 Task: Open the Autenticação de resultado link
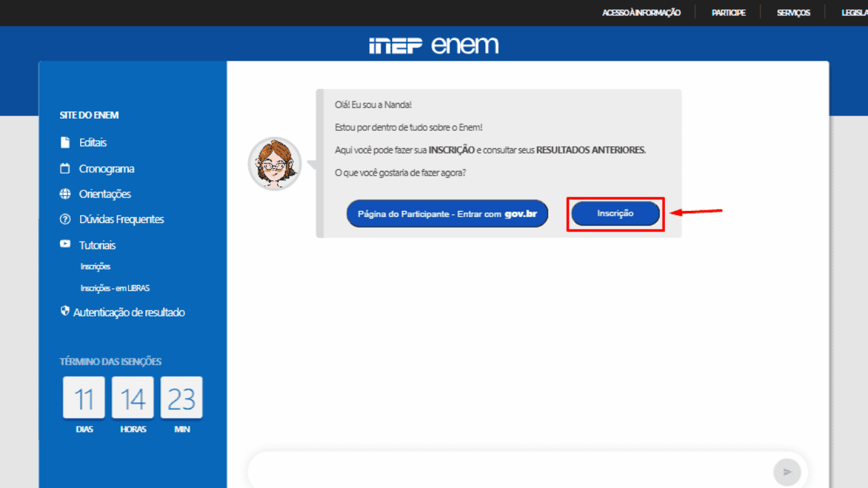(129, 312)
